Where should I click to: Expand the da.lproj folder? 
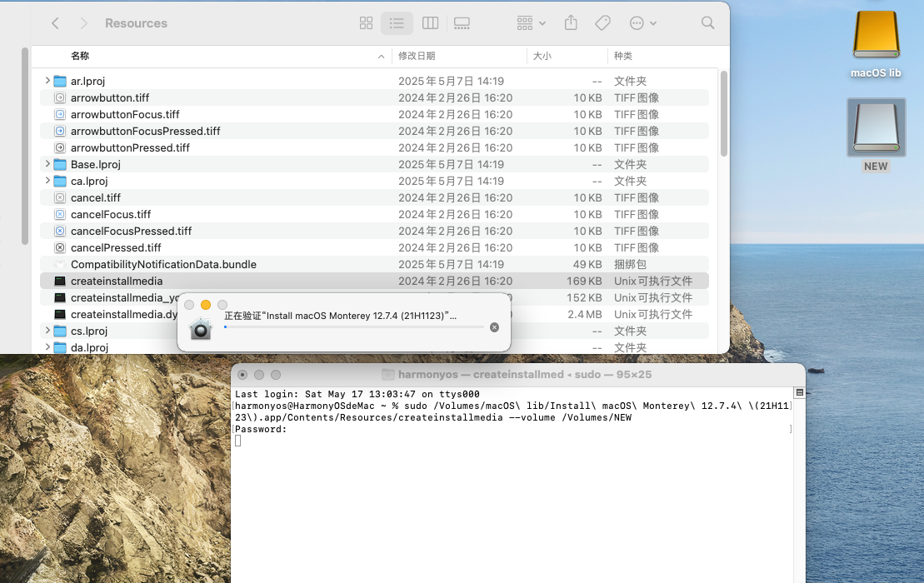tap(47, 346)
